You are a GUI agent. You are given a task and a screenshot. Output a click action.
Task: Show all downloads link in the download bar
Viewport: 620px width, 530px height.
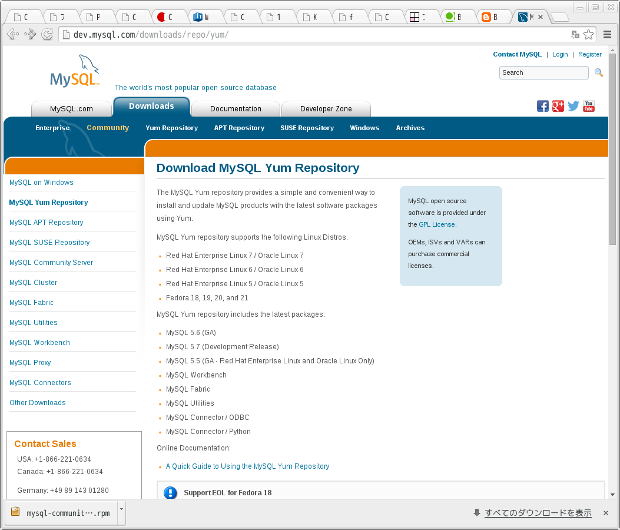538,513
